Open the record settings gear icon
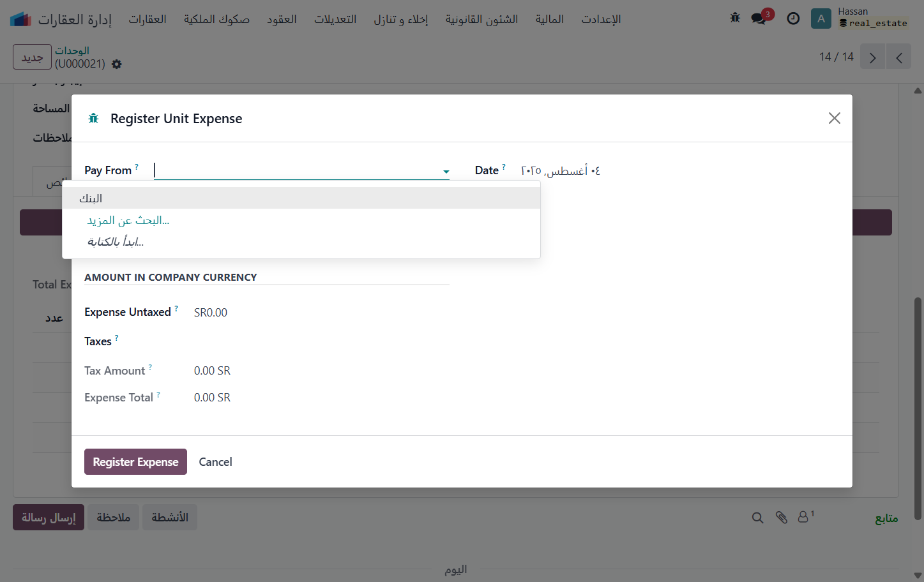The image size is (924, 582). [116, 64]
